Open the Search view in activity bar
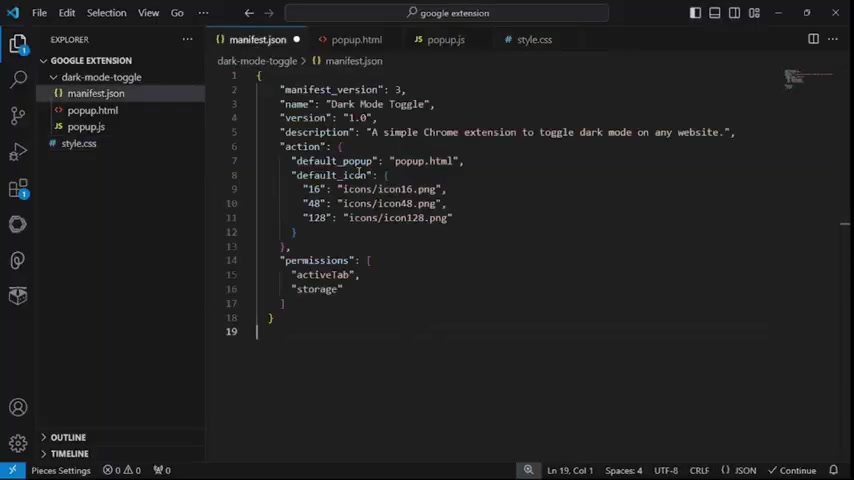 click(x=18, y=80)
